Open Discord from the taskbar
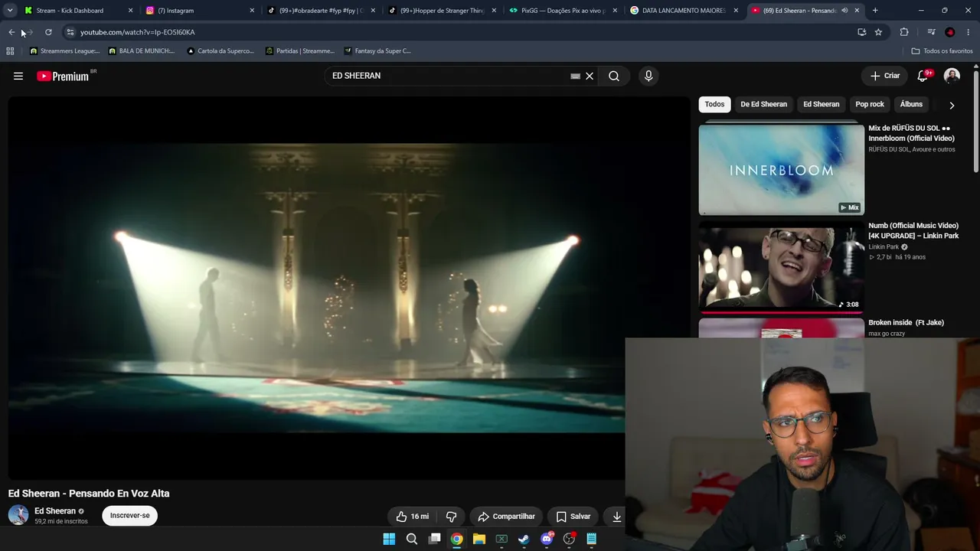This screenshot has width=980, height=551. (547, 539)
